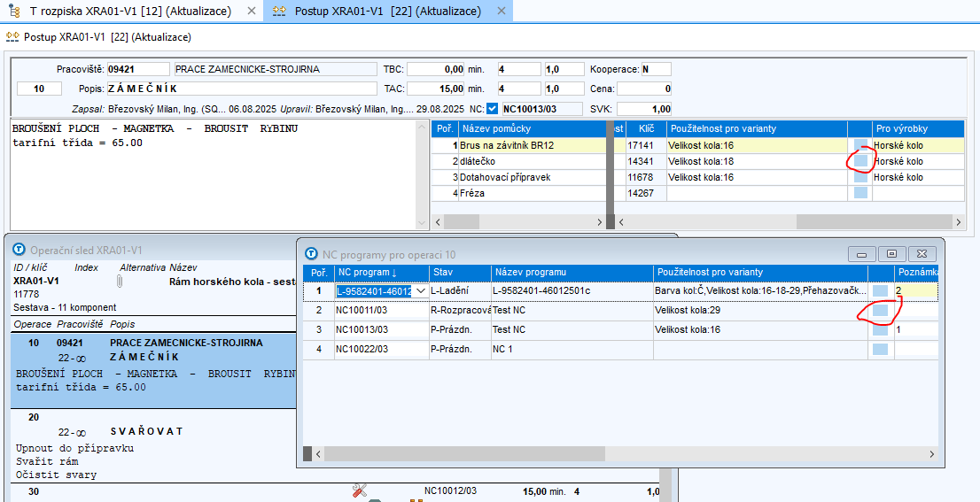Switch to the T rozpiska XRA01-V1 tab
980x502 pixels.
click(130, 12)
